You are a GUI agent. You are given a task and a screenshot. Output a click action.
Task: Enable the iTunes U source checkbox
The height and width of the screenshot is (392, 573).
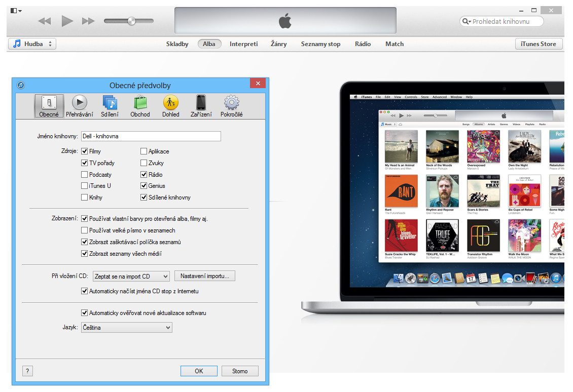[84, 186]
